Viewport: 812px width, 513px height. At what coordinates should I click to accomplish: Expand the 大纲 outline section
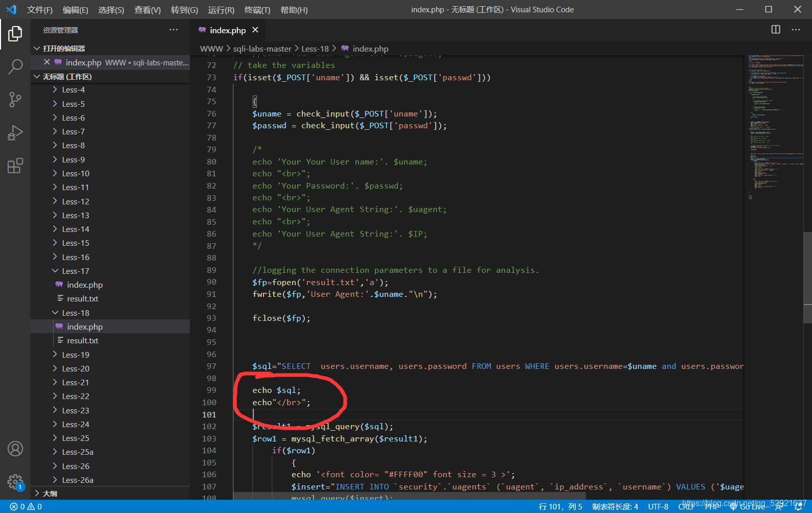point(110,494)
